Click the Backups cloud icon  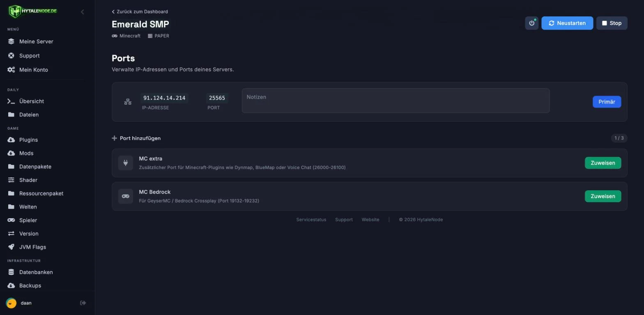(x=11, y=285)
